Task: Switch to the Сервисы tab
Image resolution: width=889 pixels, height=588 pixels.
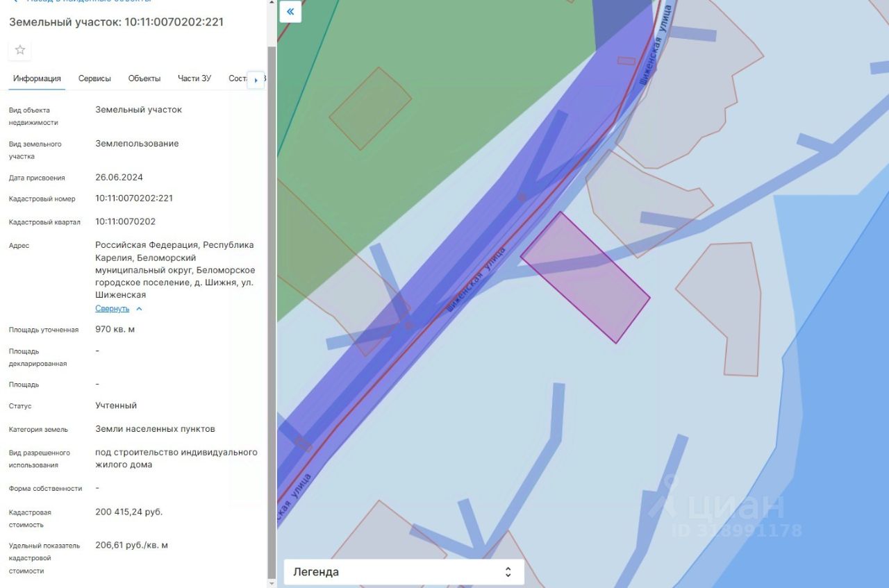Action: tap(94, 78)
